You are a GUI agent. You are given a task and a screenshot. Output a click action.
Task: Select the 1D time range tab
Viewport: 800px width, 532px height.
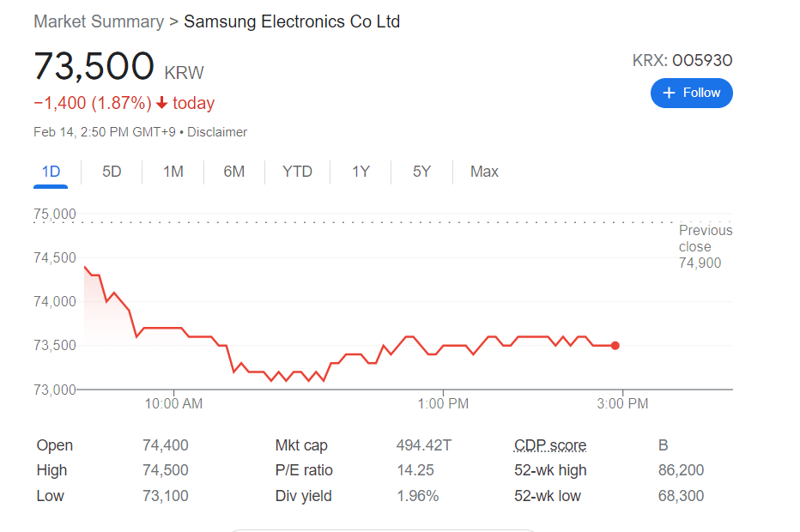pyautogui.click(x=51, y=172)
